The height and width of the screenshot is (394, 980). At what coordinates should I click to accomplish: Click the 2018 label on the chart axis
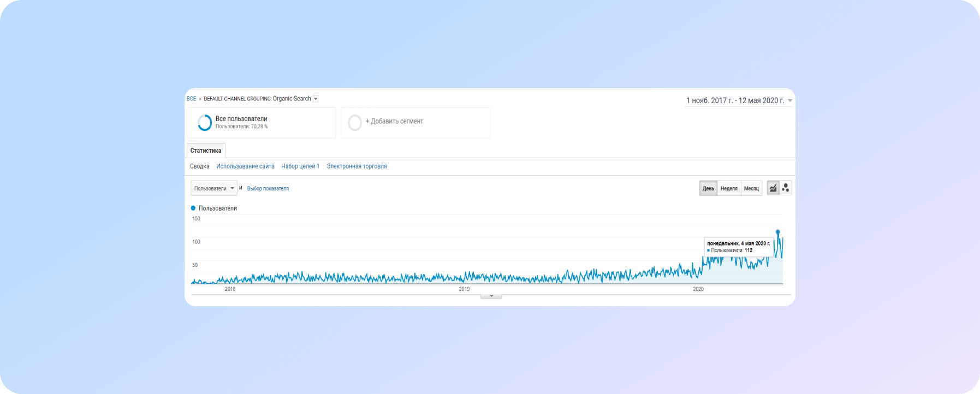tap(230, 289)
